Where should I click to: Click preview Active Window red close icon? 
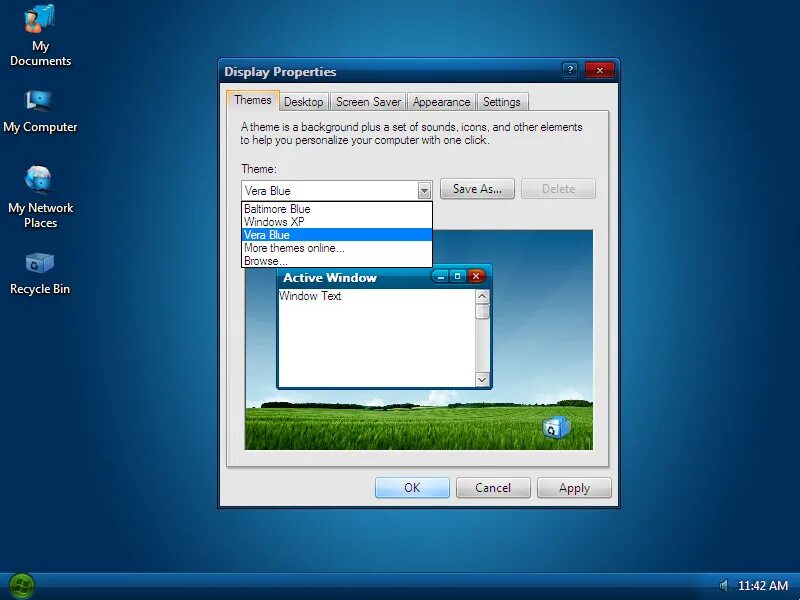[476, 277]
